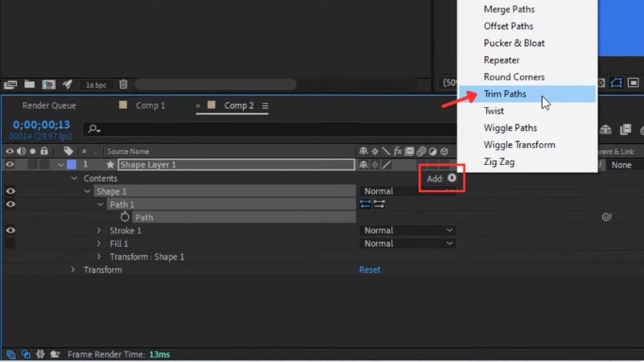Click the current time 0;00;00;13 display
This screenshot has height=362, width=644.
pos(42,125)
